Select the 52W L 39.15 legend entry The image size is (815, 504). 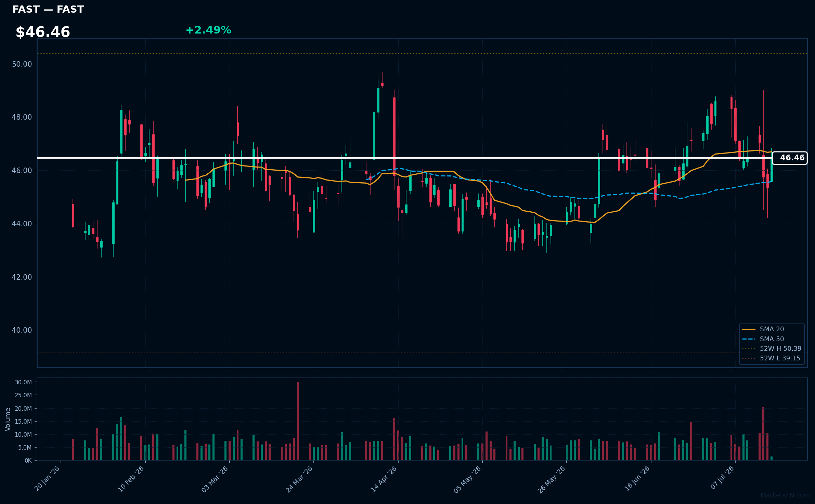(771, 358)
